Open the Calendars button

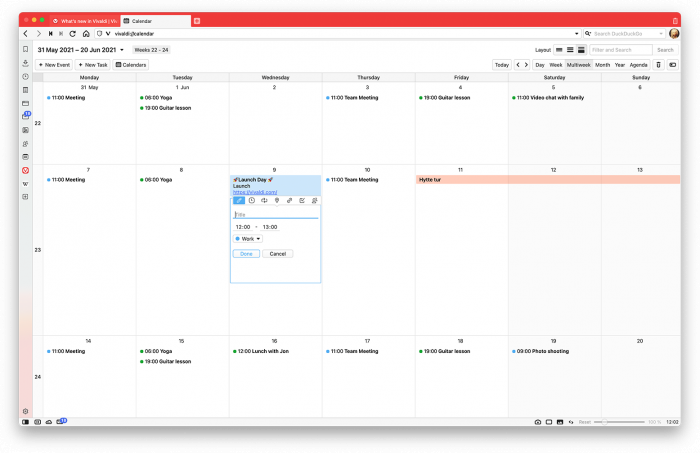coord(131,65)
